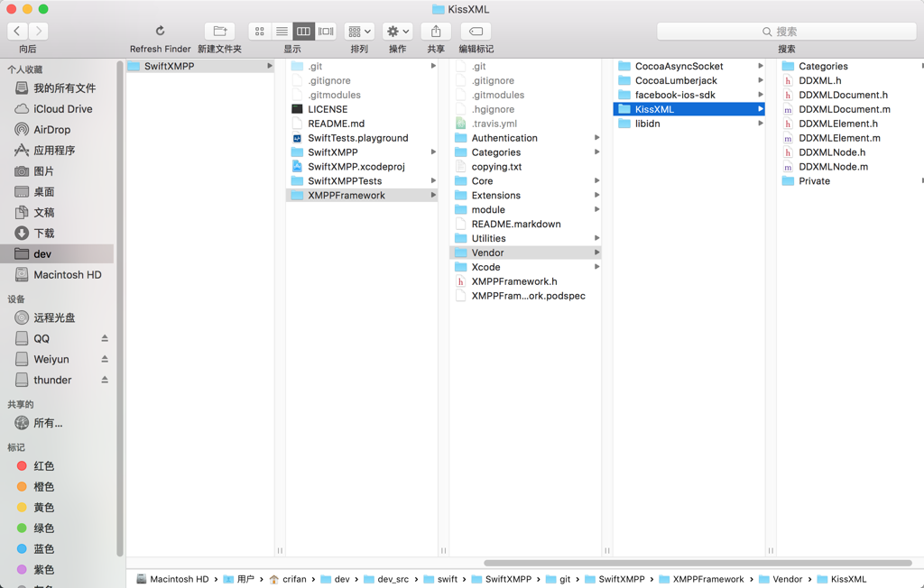Expand the Extensions folder arrow
This screenshot has width=924, height=588.
click(x=597, y=195)
